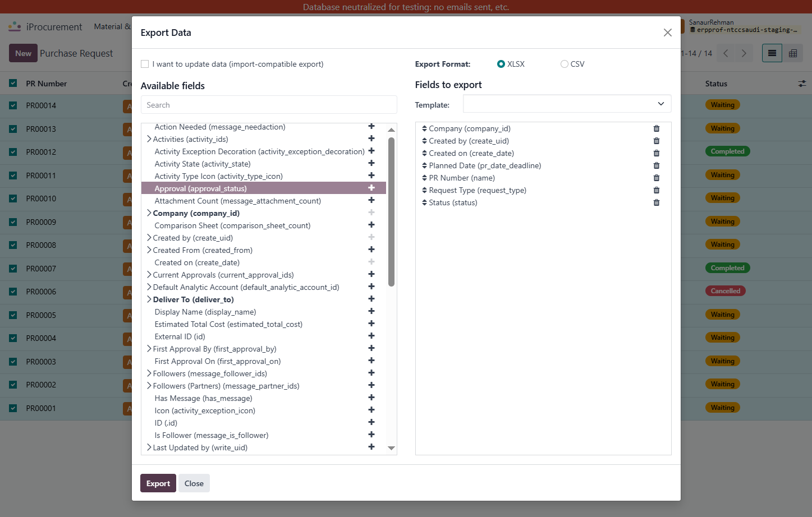
Task: Delete Created by (create_uid) export field
Action: (x=657, y=141)
